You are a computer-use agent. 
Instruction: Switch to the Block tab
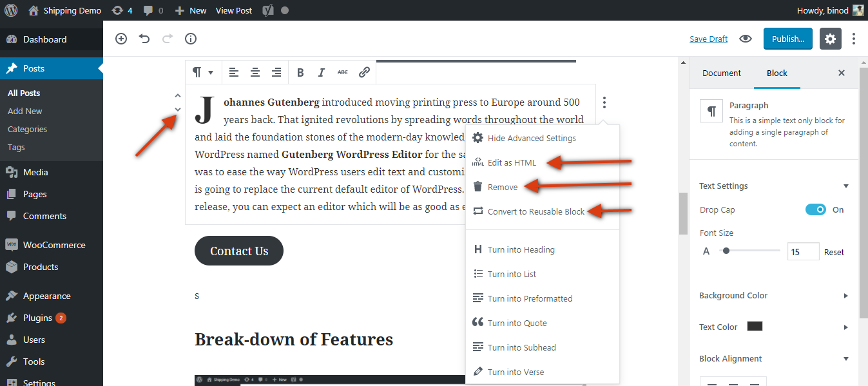776,73
